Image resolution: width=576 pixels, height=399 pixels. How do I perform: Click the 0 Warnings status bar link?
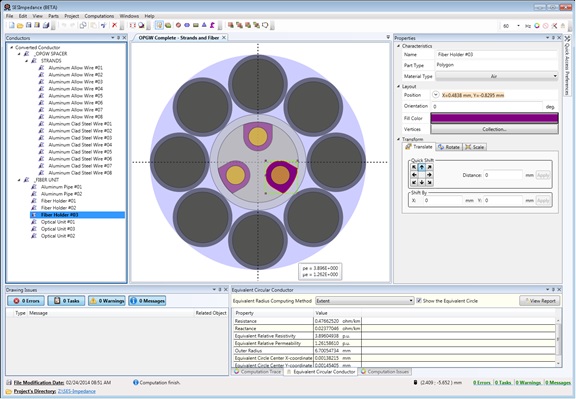click(528, 382)
